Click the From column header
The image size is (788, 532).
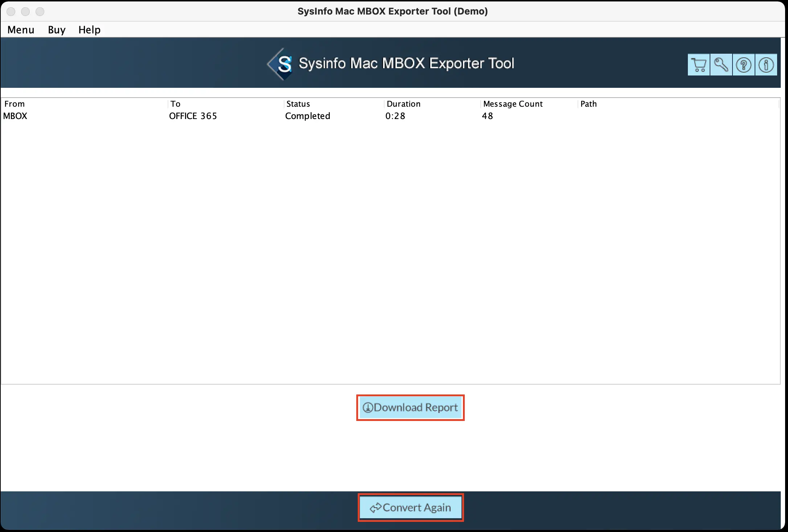(15, 104)
